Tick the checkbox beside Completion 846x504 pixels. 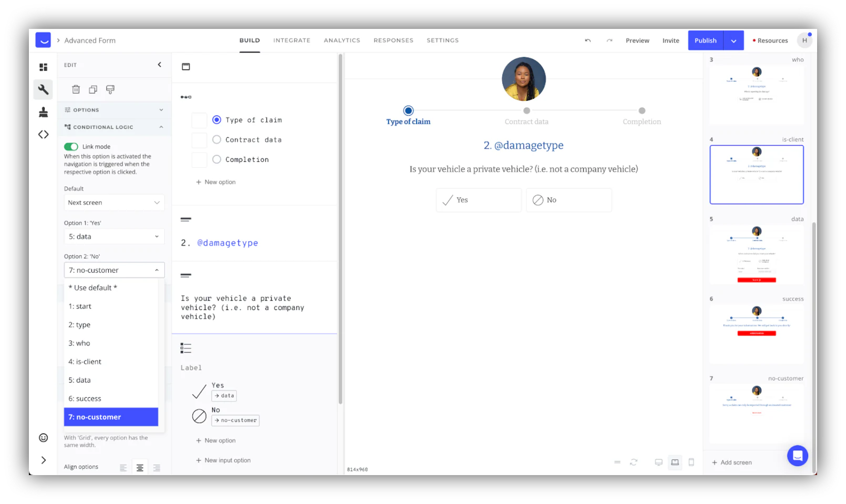coord(199,160)
